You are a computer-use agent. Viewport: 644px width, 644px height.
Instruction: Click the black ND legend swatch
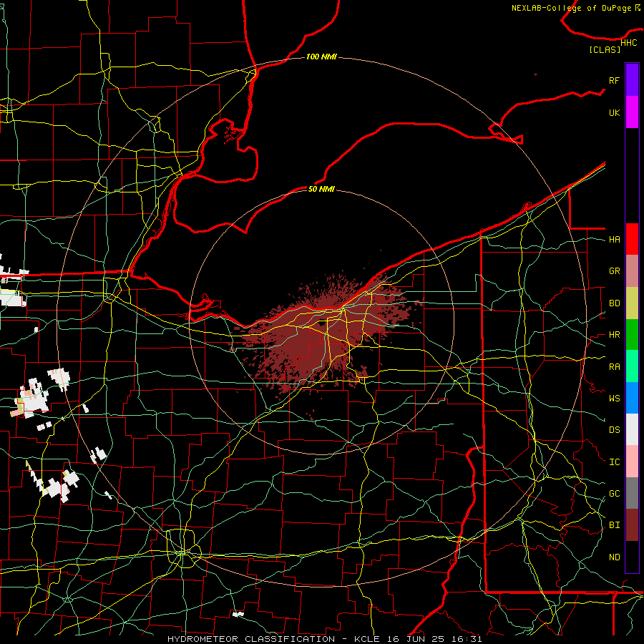(x=632, y=557)
